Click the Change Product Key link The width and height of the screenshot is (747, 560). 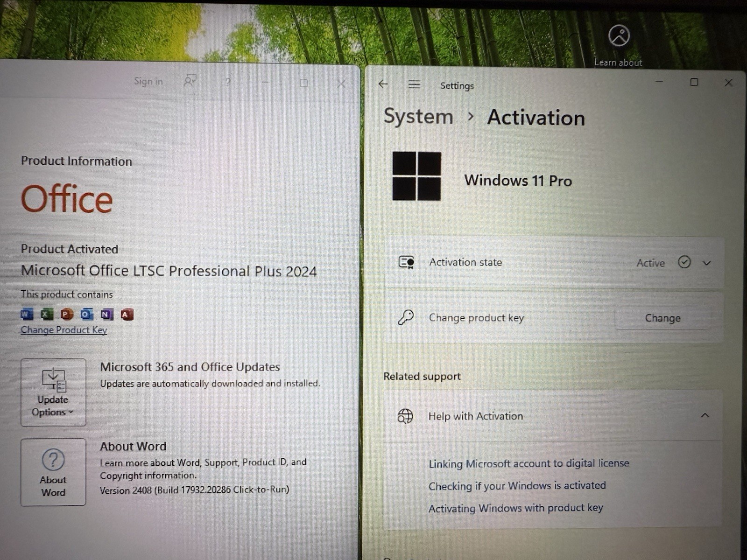[64, 330]
